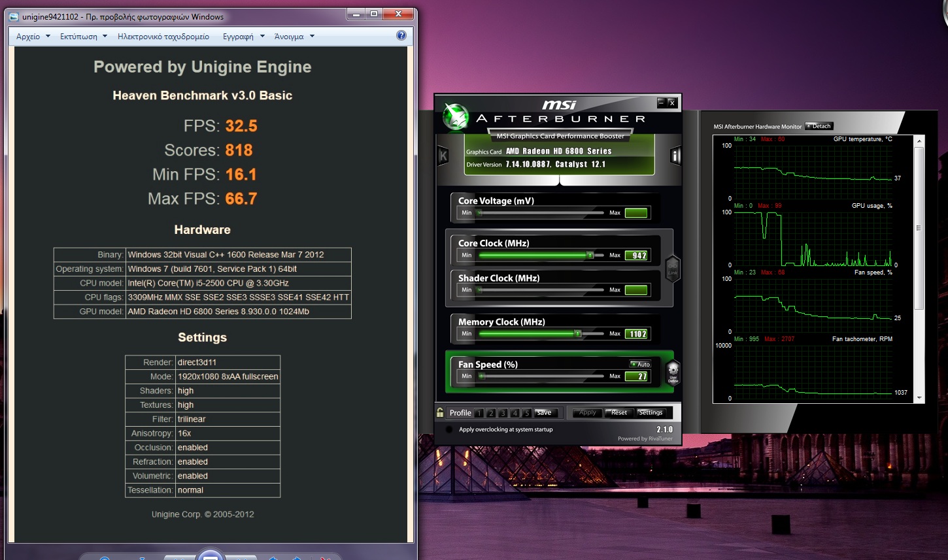
Task: Click the Fan tachometer RPM graph
Action: [813, 372]
